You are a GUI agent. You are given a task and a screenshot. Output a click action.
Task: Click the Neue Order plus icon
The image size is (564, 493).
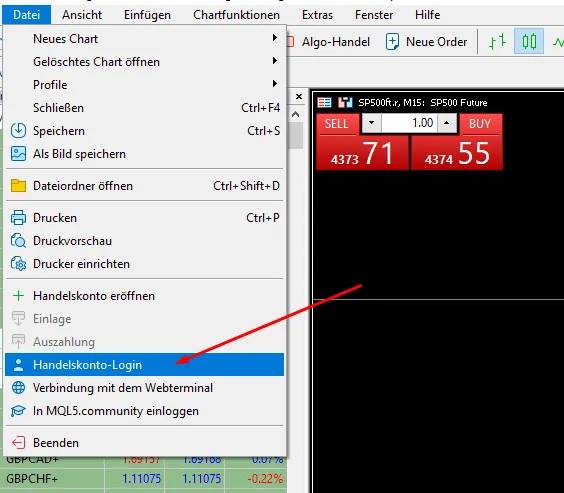click(392, 42)
